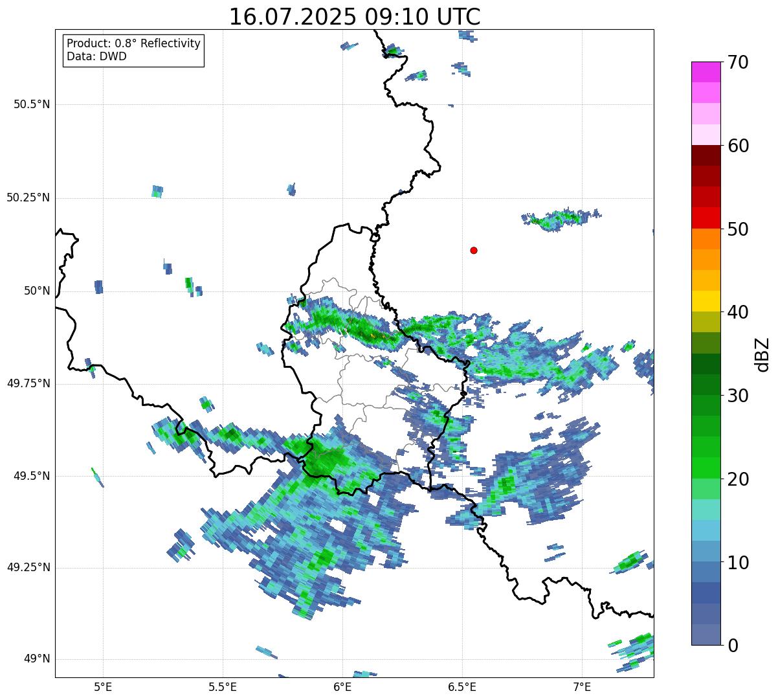Click the 50.25°N latitude label

coord(28,198)
